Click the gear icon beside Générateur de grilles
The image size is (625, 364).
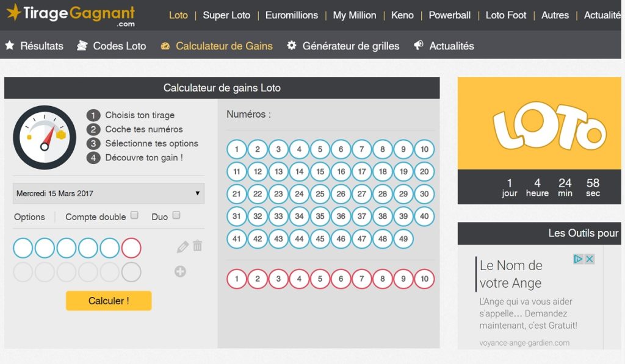[292, 45]
